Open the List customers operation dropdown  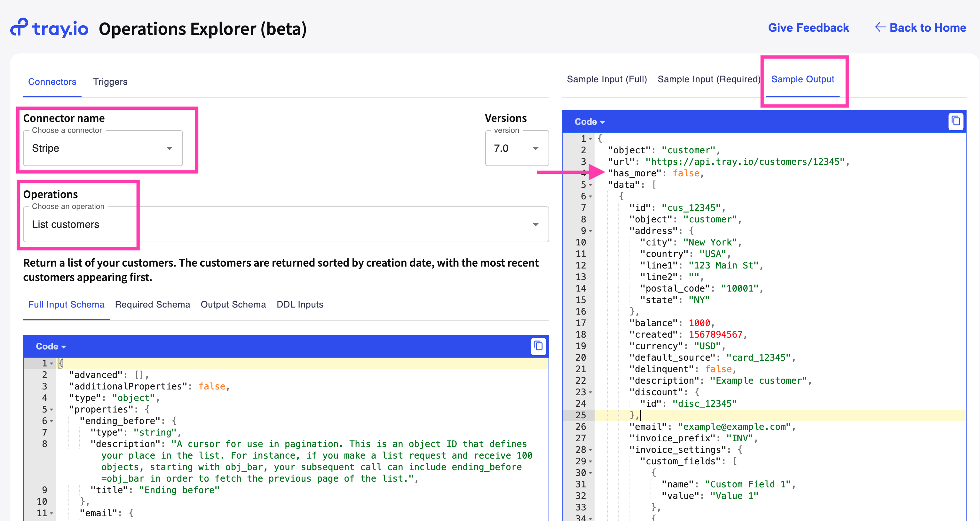coord(285,224)
